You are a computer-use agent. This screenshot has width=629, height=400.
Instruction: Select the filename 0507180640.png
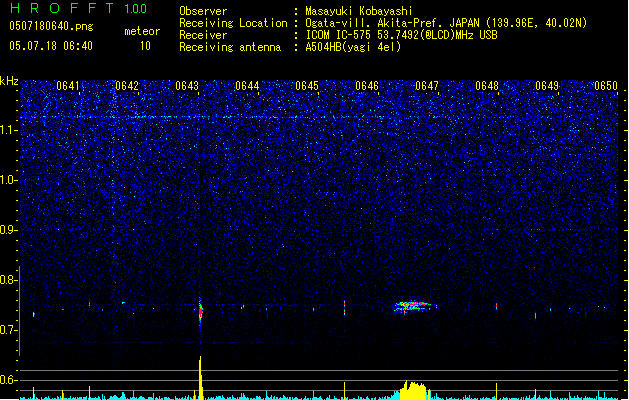(x=51, y=26)
